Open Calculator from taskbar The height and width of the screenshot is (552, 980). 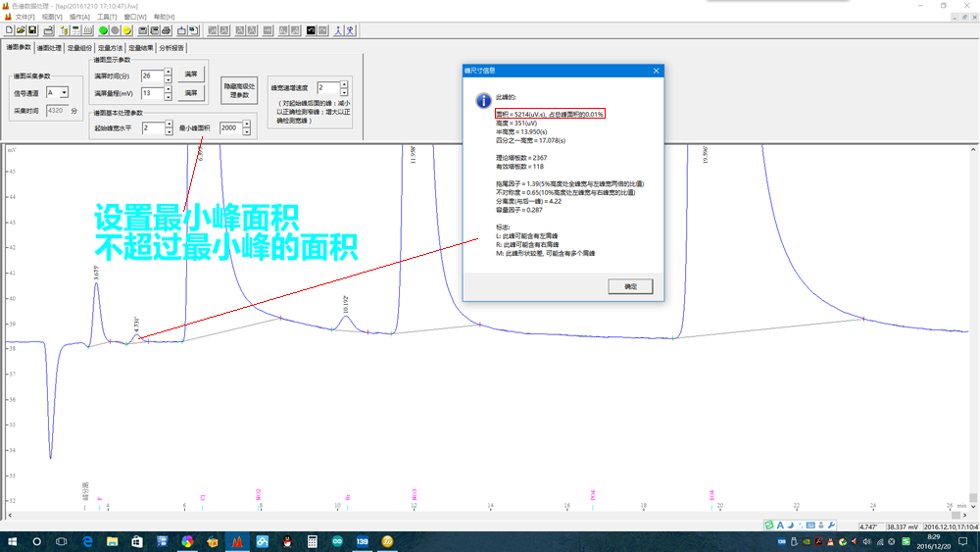312,541
